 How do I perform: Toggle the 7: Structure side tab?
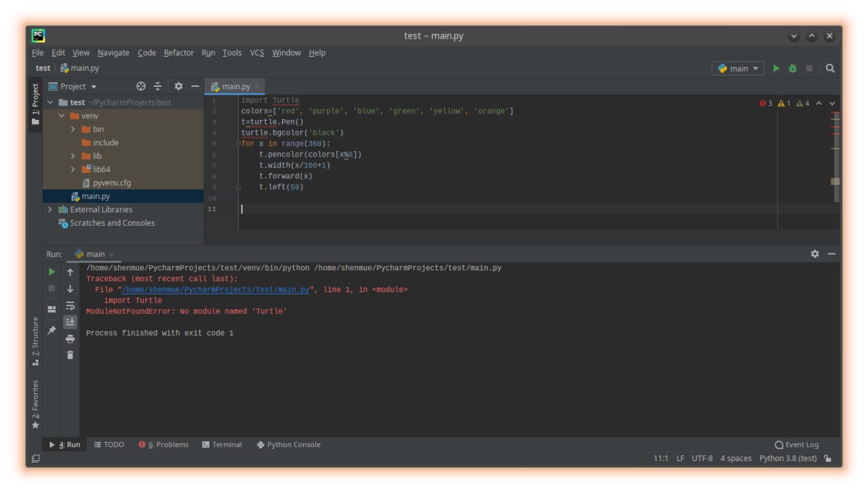[x=35, y=341]
